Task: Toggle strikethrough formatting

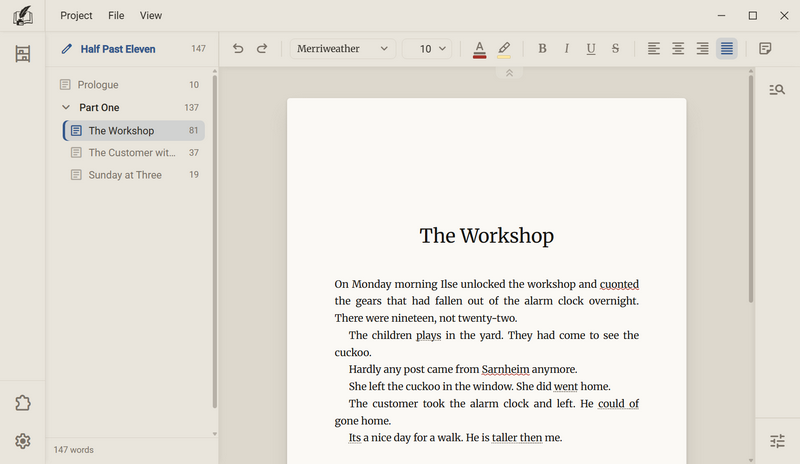Action: point(615,48)
